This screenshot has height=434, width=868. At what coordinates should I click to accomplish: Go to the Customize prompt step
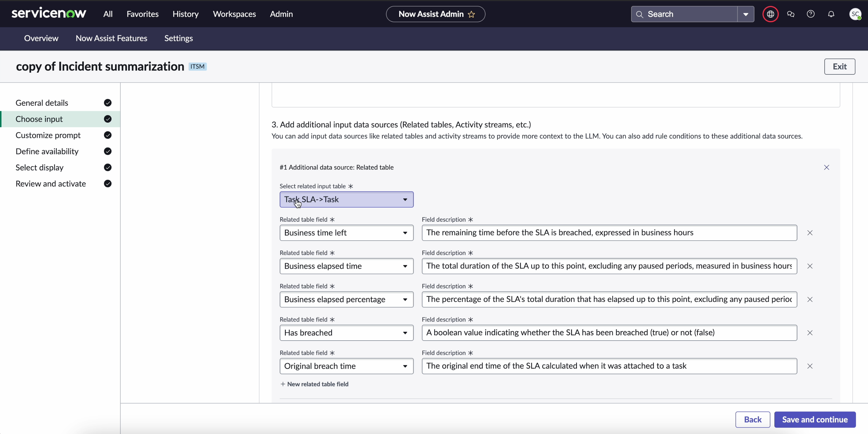click(60, 135)
